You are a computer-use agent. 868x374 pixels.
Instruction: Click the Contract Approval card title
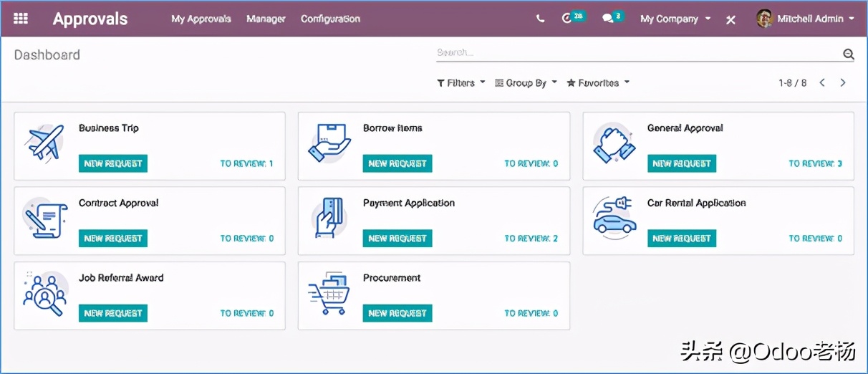(x=119, y=203)
